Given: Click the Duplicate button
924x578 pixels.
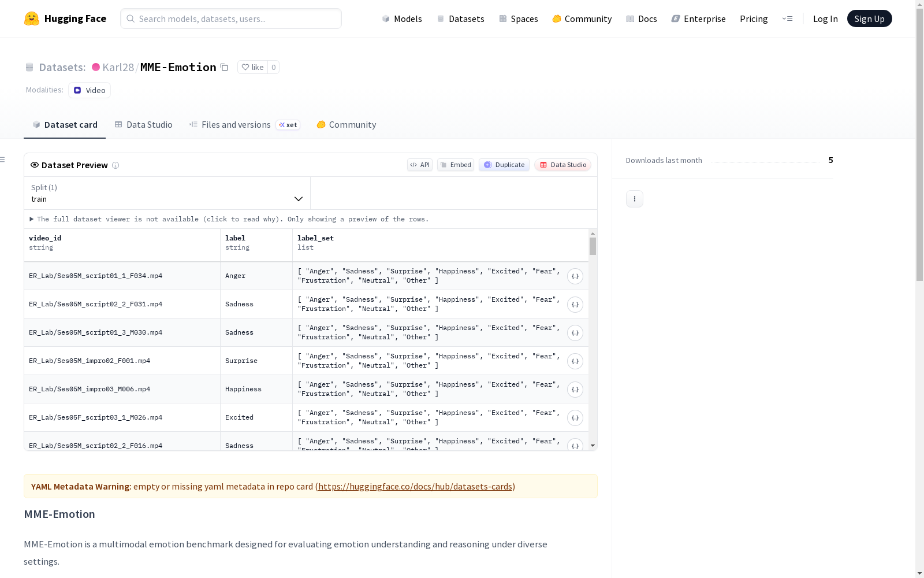Looking at the screenshot, I should (x=504, y=165).
